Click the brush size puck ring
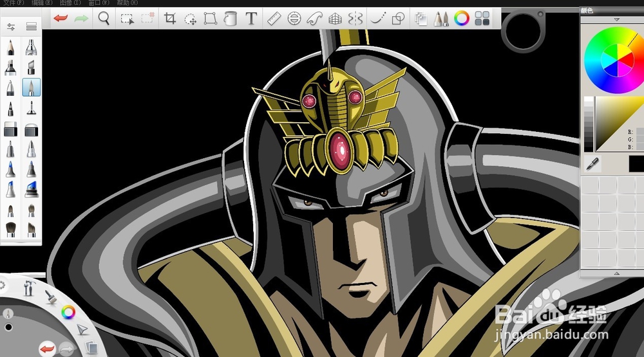This screenshot has width=644, height=357. click(x=523, y=31)
